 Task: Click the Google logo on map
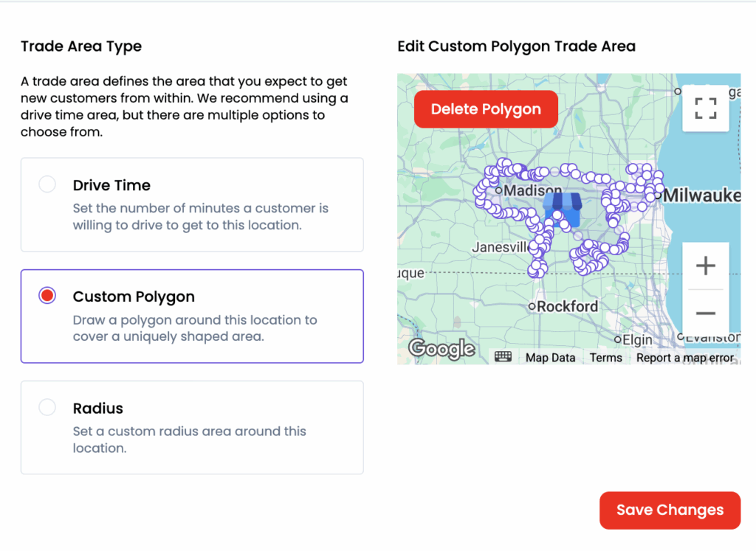click(x=442, y=348)
